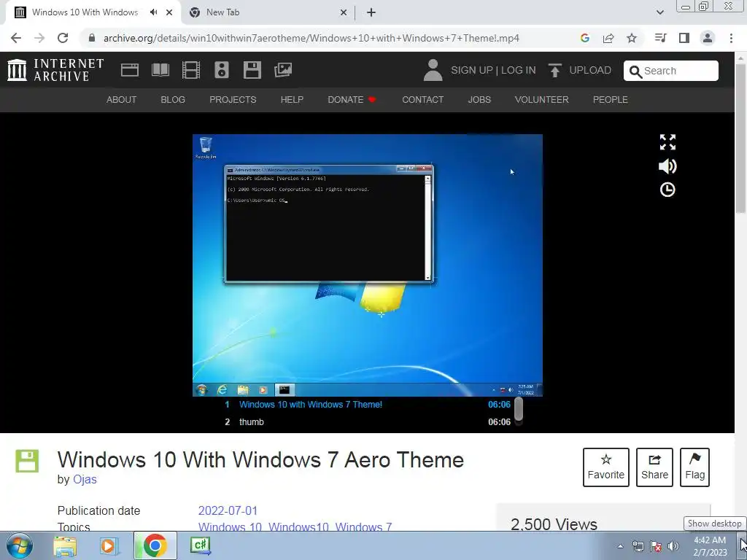Click the SIGN UP link
Image resolution: width=747 pixels, height=560 pixels.
tap(472, 70)
